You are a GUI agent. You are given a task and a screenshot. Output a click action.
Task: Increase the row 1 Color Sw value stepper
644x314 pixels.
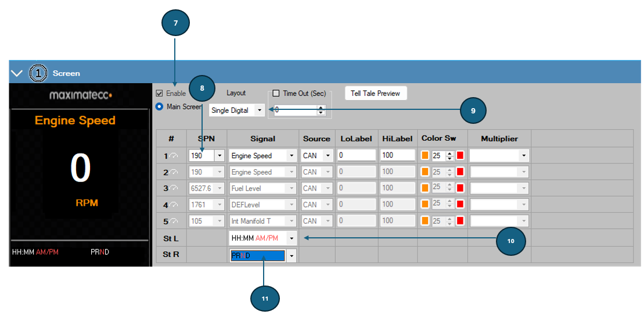(449, 154)
